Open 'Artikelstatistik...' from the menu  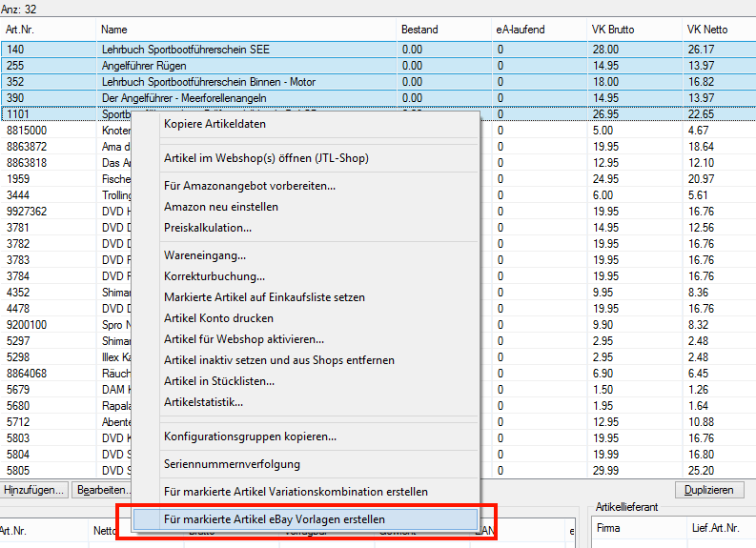point(203,402)
